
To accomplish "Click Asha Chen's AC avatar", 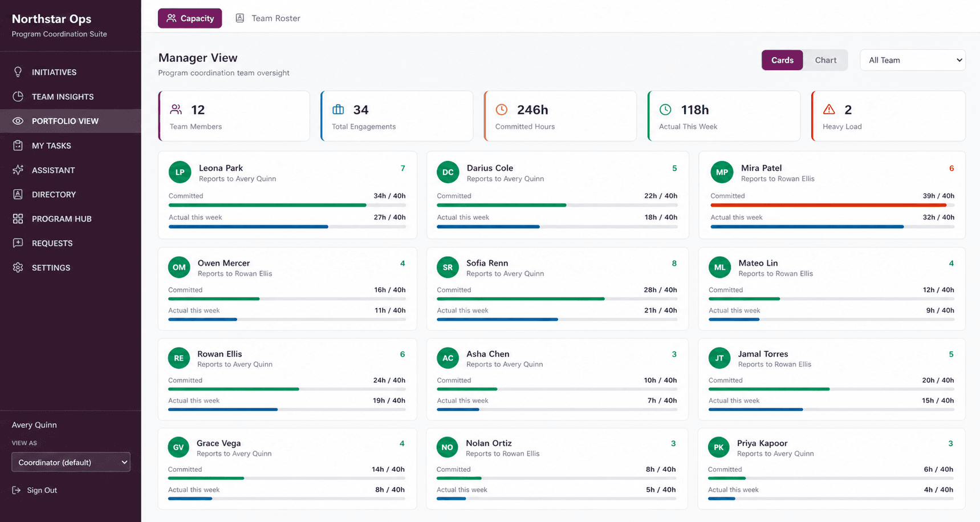I will click(x=448, y=358).
